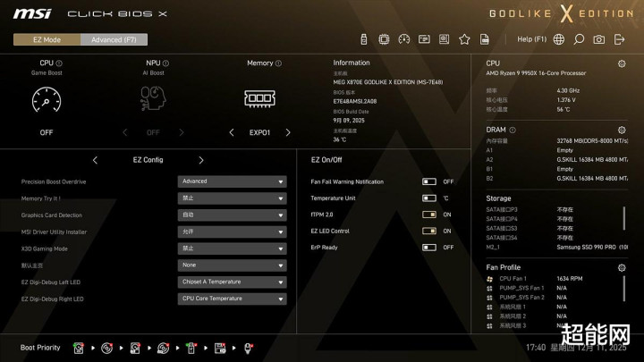This screenshot has width=644, height=362.
Task: Select the network boot device icon
Action: [248, 348]
